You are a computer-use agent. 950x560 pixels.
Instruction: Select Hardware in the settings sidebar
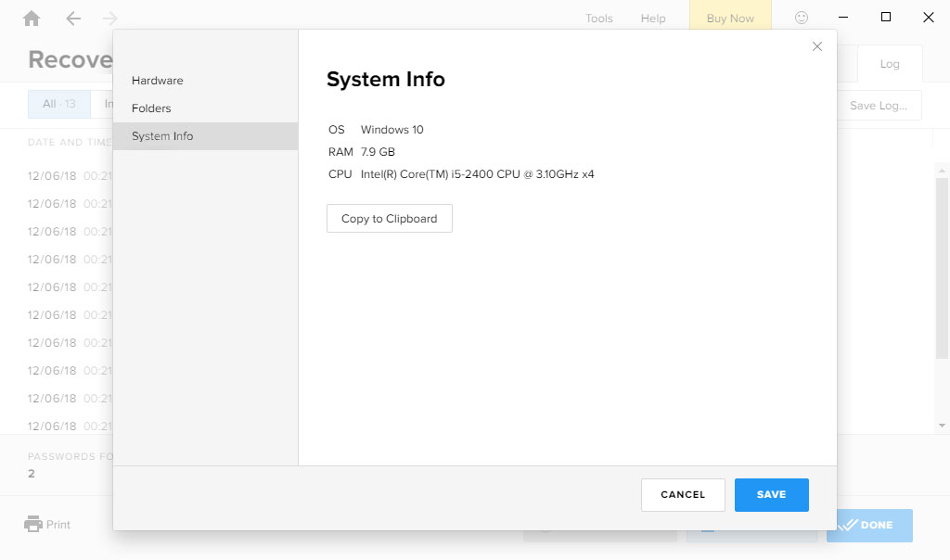tap(158, 81)
